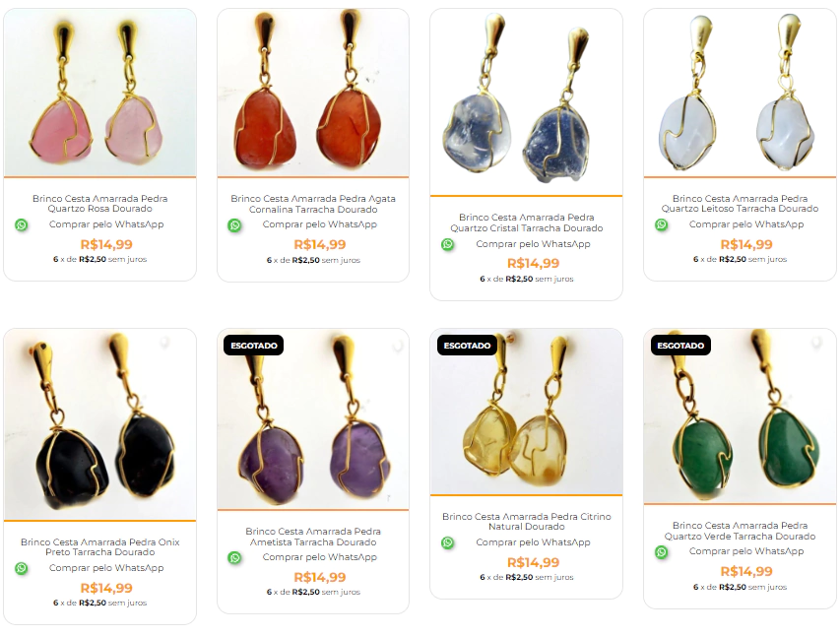Click WhatsApp icon under Quartzo Cristal earrings

pos(448,244)
